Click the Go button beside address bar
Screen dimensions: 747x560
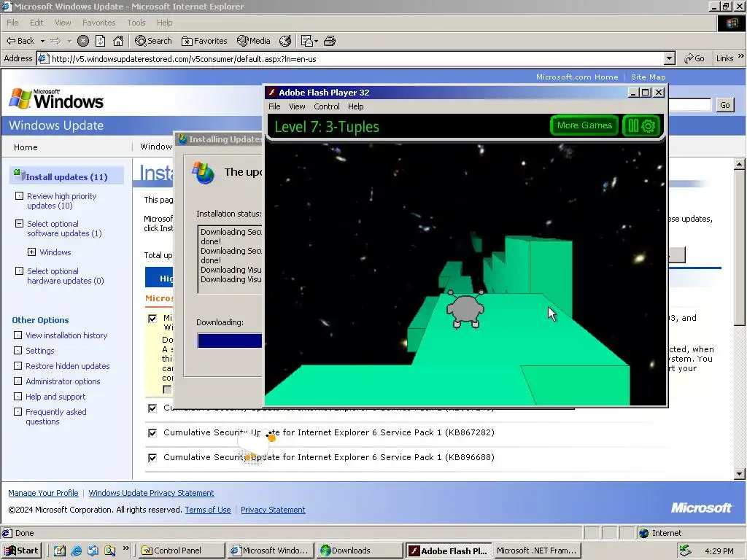694,58
